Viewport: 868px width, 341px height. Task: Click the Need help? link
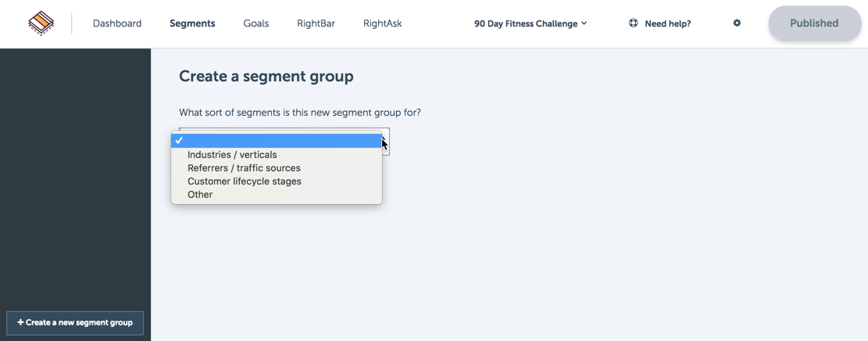(668, 23)
